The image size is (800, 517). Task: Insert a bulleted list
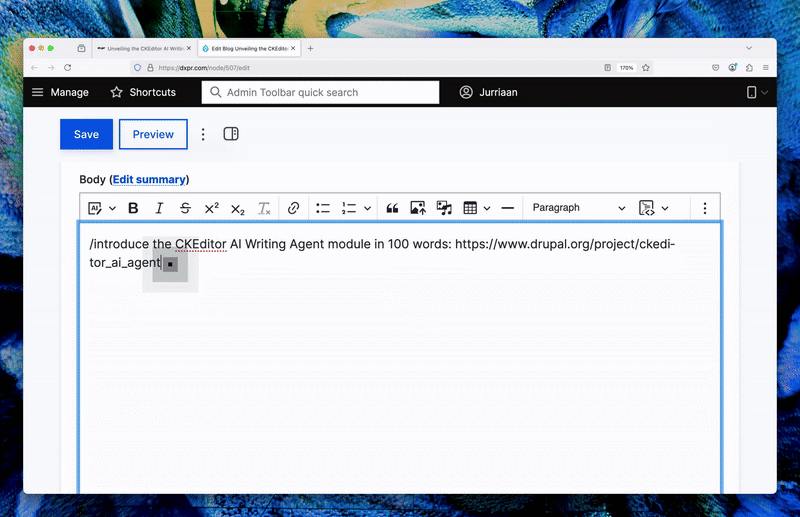pos(323,208)
